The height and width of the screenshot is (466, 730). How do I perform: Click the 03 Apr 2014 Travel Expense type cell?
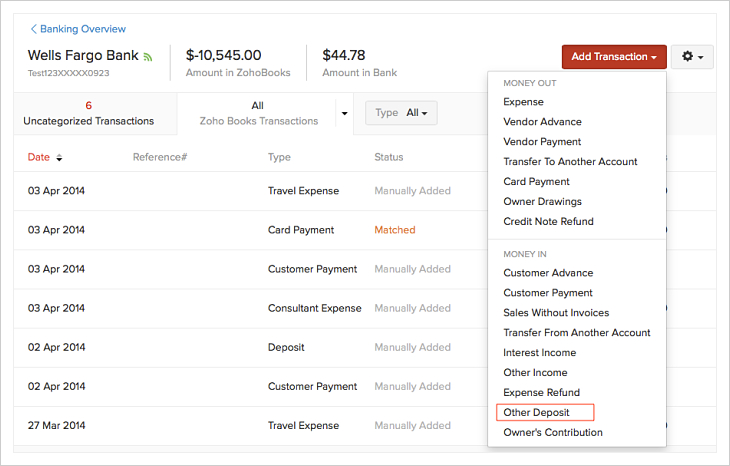click(303, 191)
